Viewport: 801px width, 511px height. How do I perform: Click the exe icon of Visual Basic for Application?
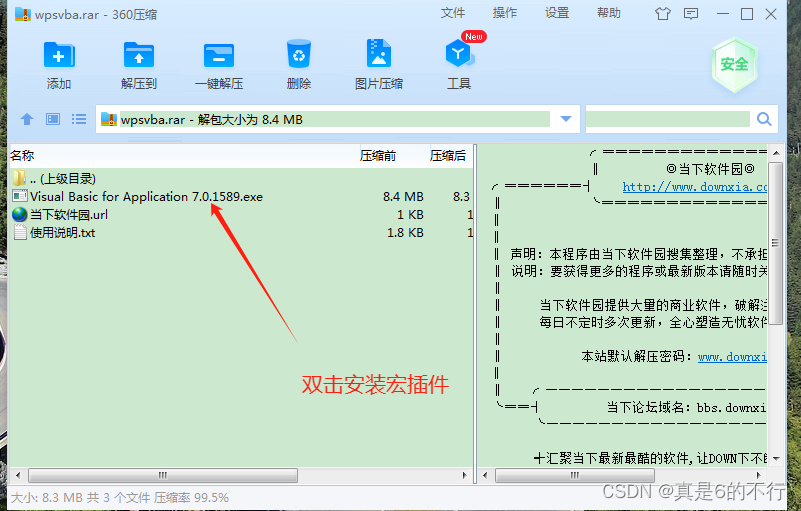19,196
